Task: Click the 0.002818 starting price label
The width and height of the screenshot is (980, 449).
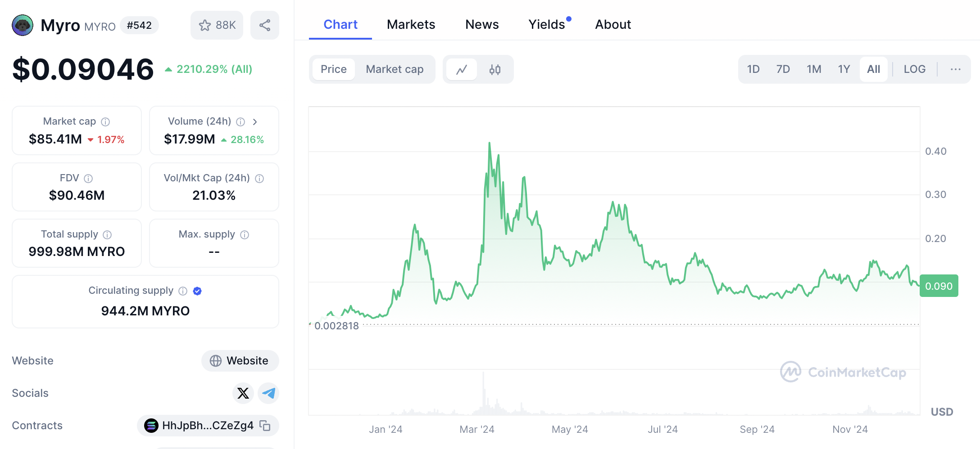Action: click(336, 326)
